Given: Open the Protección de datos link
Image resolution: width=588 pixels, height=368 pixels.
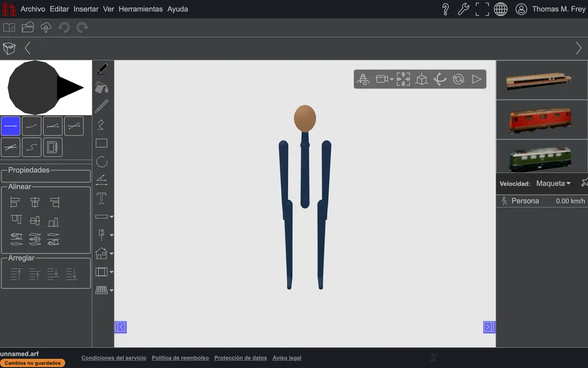Looking at the screenshot, I should [x=241, y=358].
